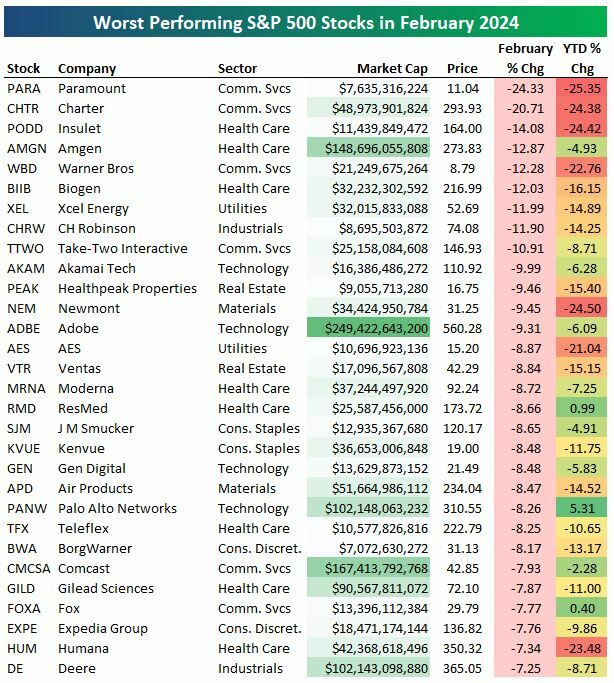Screen dimensions: 614x683
Task: Click Charter's February change -20.71
Action: 525,108
